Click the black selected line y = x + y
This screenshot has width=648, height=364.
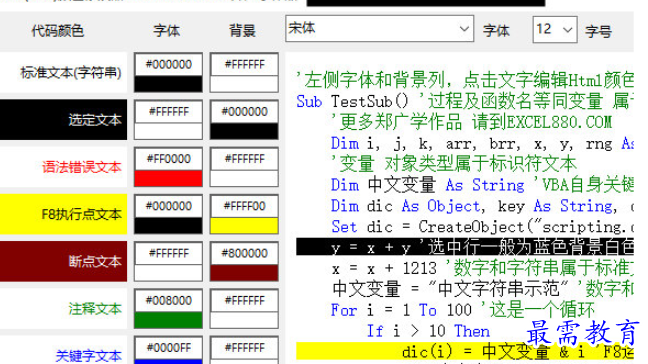tap(465, 247)
